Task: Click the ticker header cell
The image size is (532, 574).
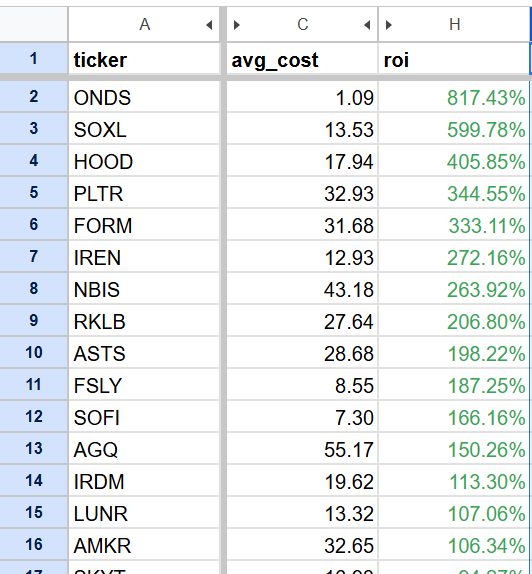Action: point(144,59)
